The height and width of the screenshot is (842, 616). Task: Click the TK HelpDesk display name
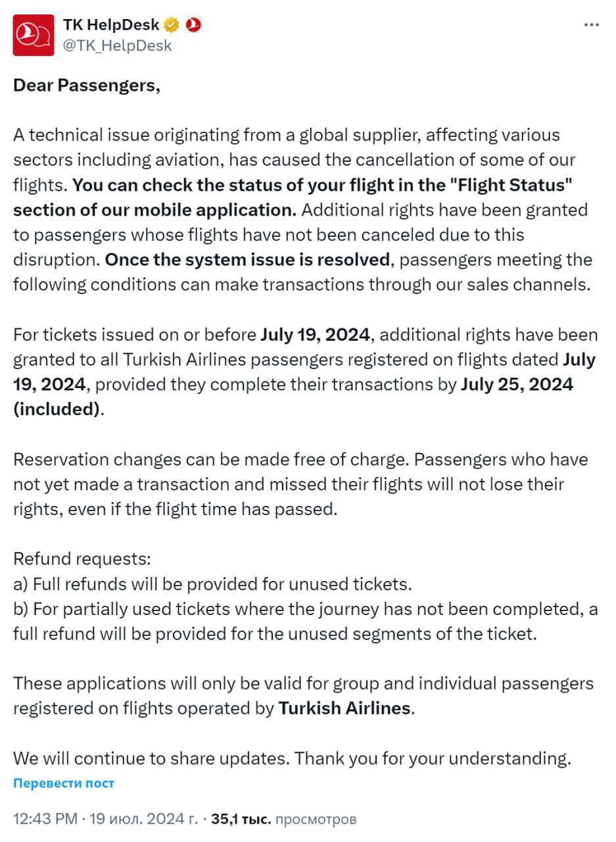click(111, 25)
